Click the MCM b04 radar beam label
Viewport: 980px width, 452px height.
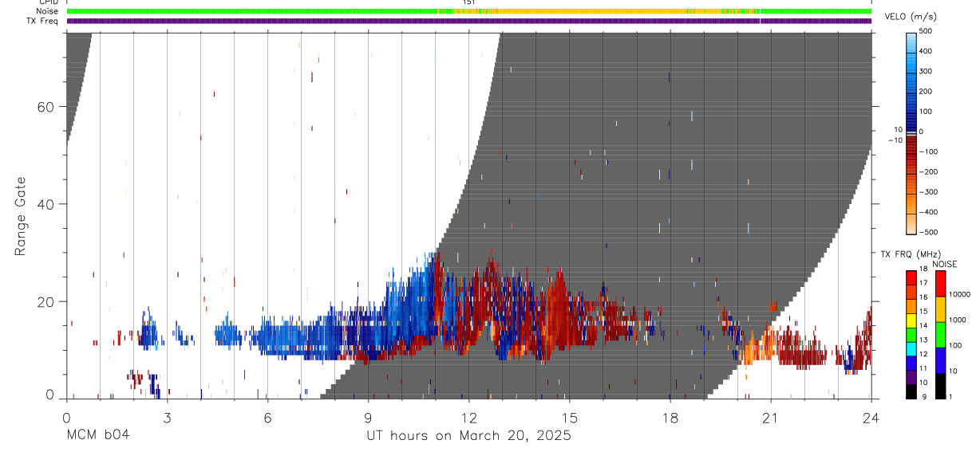point(98,435)
